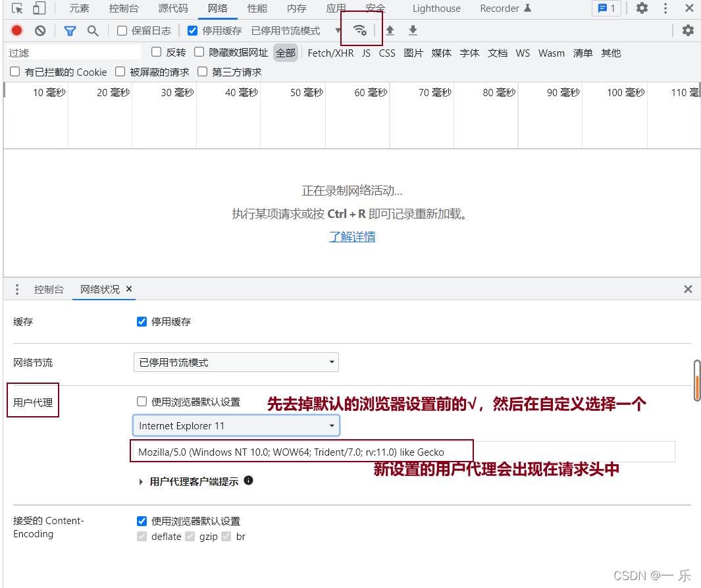701x588 pixels.
Task: Check 有已拦截的 Cookie
Action: pyautogui.click(x=14, y=72)
